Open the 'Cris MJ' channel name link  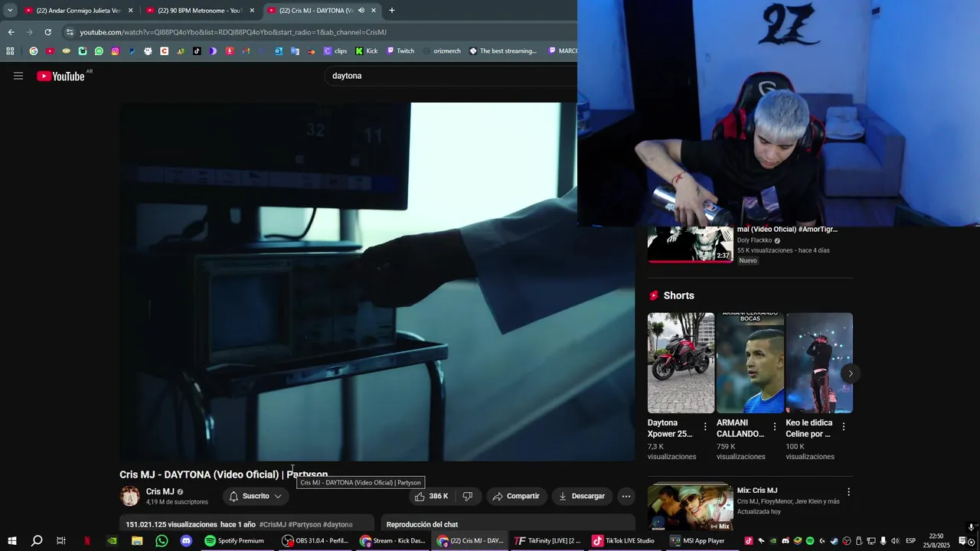tap(160, 492)
